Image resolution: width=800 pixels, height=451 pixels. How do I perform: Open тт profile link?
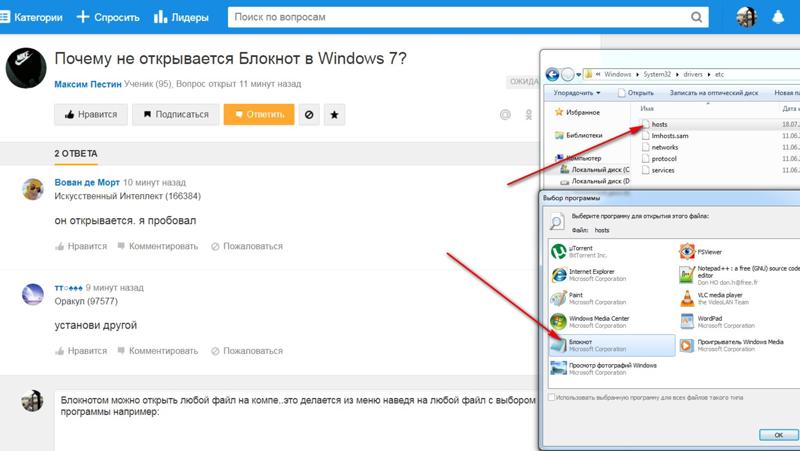tap(68, 288)
